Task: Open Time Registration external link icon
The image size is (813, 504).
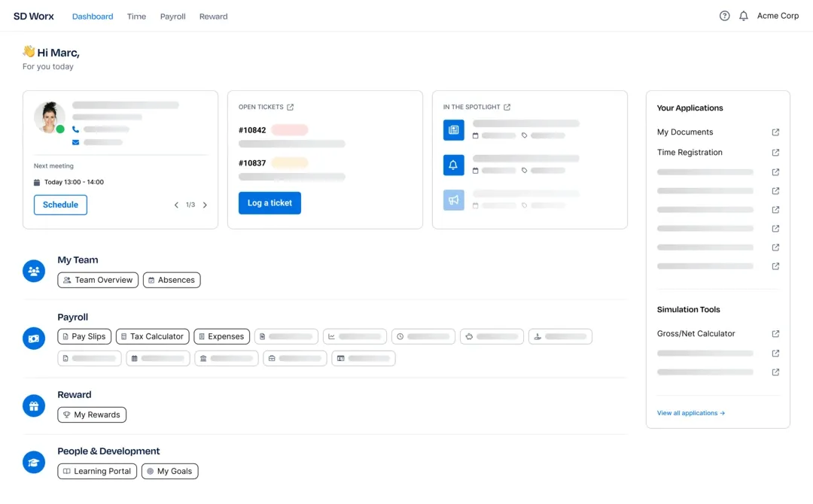Action: click(775, 152)
